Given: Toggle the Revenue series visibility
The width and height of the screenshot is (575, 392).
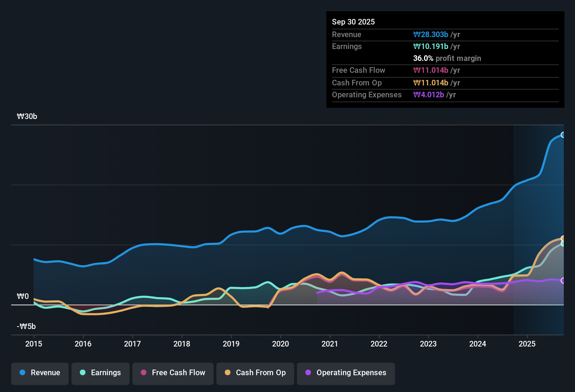Looking at the screenshot, I should (x=40, y=373).
